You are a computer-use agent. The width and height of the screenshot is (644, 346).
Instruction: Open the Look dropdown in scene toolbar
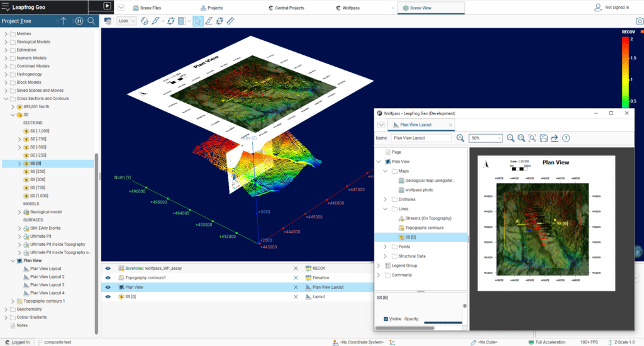click(x=126, y=21)
